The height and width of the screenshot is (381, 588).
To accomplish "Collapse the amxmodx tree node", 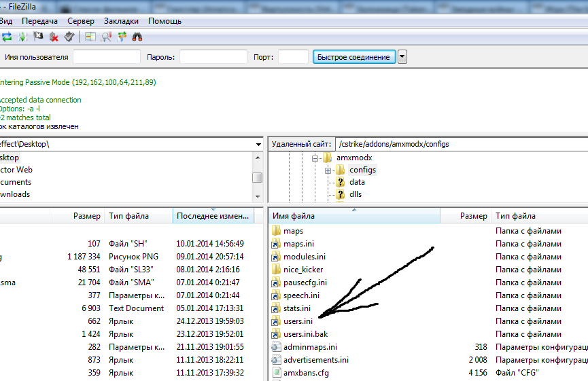I will point(315,158).
